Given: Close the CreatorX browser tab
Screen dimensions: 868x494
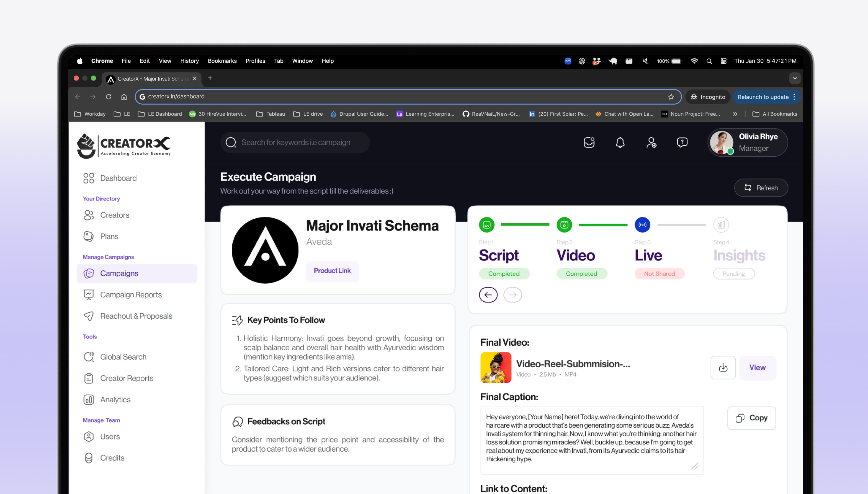Looking at the screenshot, I should tap(194, 78).
